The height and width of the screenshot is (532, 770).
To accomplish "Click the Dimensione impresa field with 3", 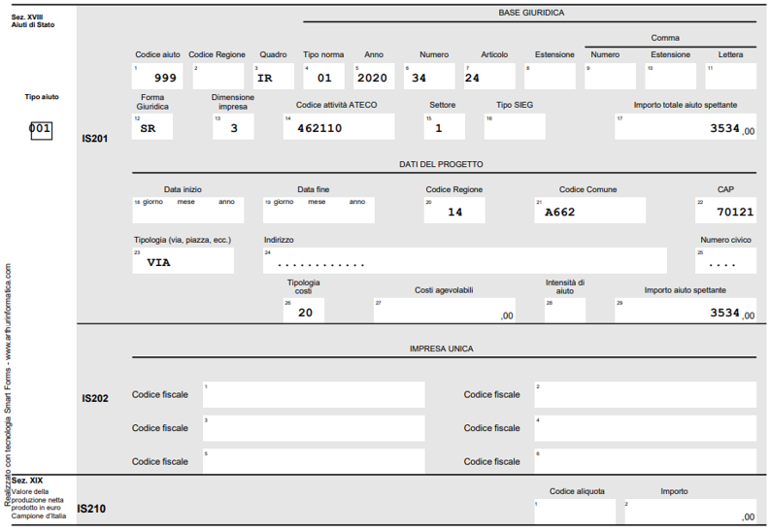I will point(233,126).
